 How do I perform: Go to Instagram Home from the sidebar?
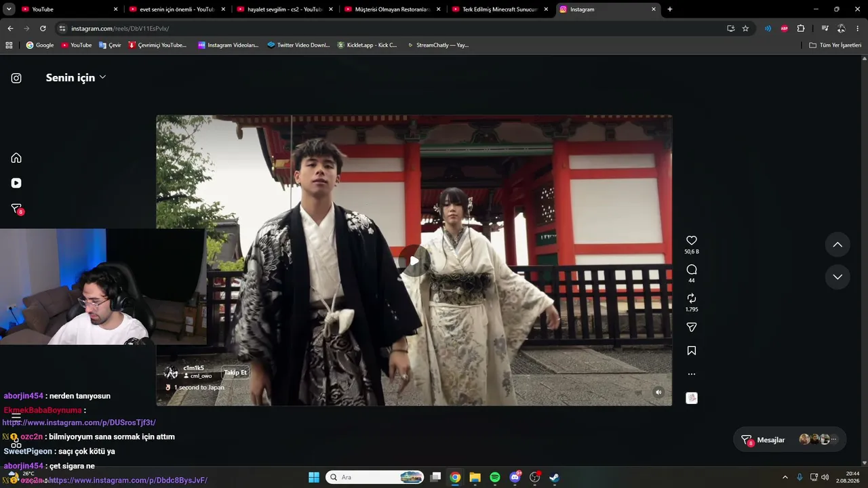(16, 158)
